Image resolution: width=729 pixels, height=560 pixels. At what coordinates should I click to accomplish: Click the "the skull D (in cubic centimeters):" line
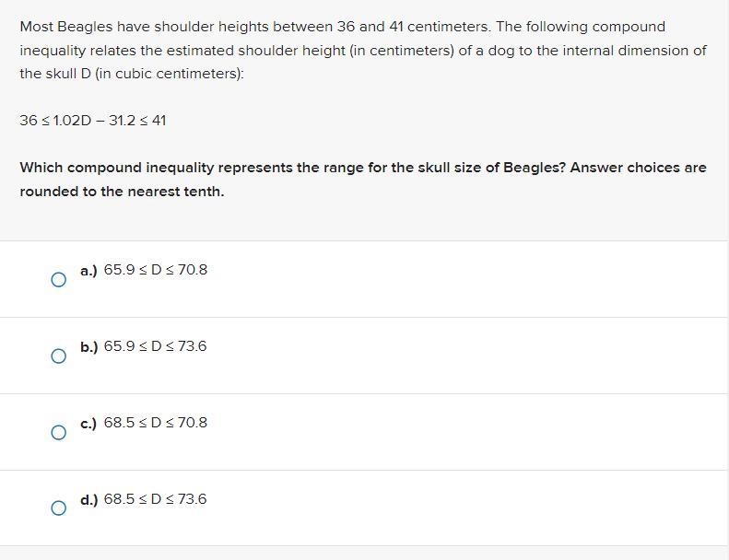pyautogui.click(x=132, y=74)
